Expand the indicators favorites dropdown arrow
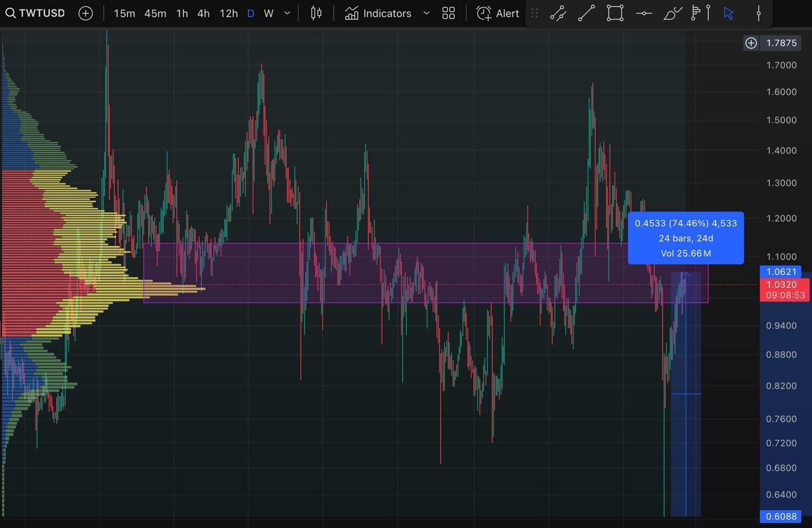 426,13
